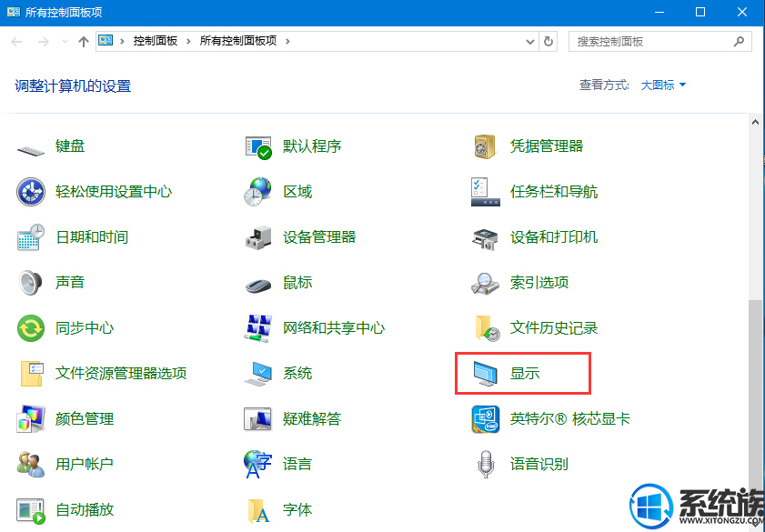
Task: Open the 英特尔® 核芯显卡 icon
Action: click(486, 419)
